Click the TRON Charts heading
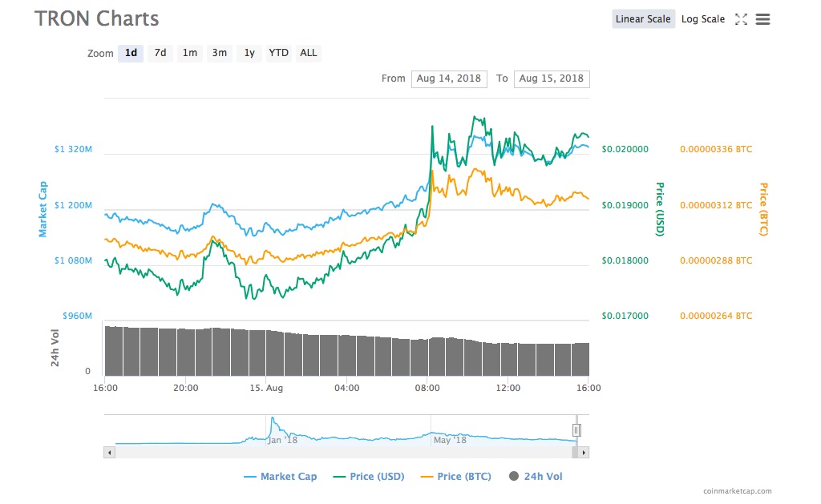The height and width of the screenshot is (504, 821). pos(97,19)
